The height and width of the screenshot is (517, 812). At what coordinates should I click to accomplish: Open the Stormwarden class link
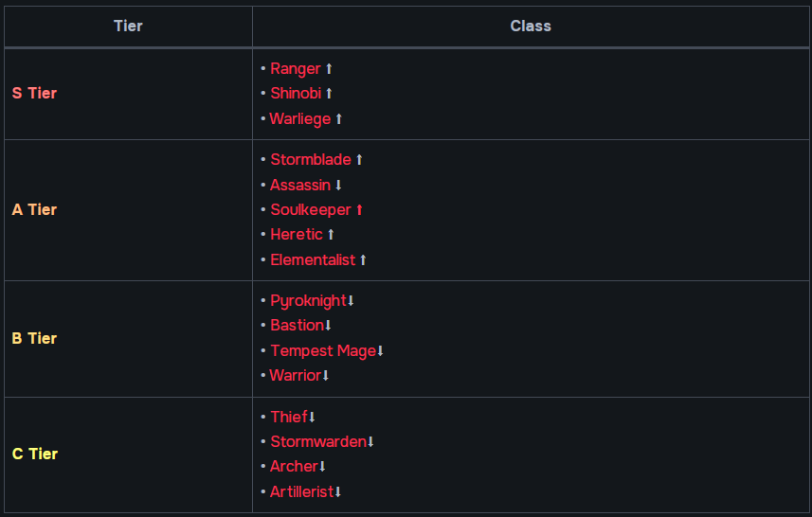318,441
